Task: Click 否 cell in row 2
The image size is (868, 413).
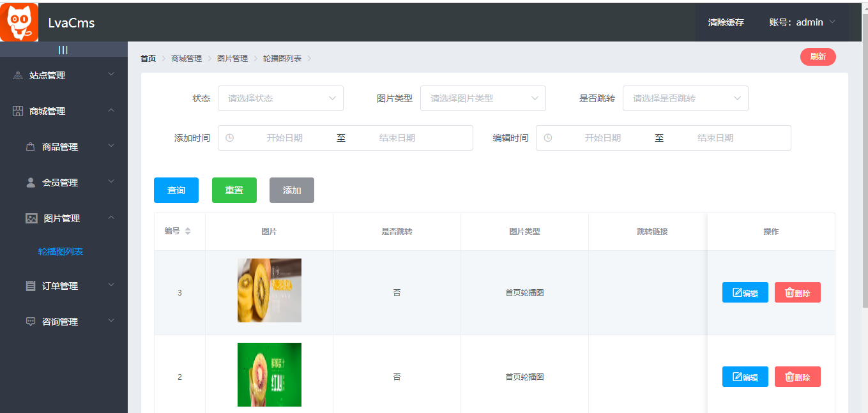Action: pyautogui.click(x=397, y=377)
